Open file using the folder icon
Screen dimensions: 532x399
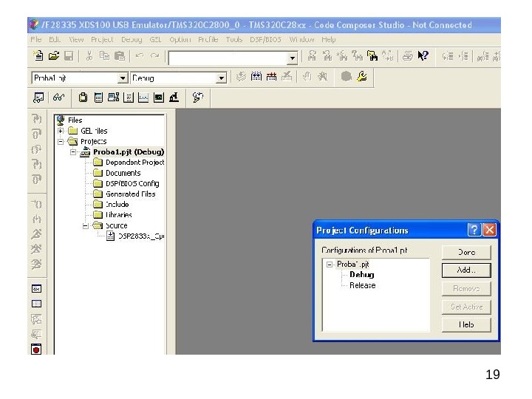click(54, 55)
